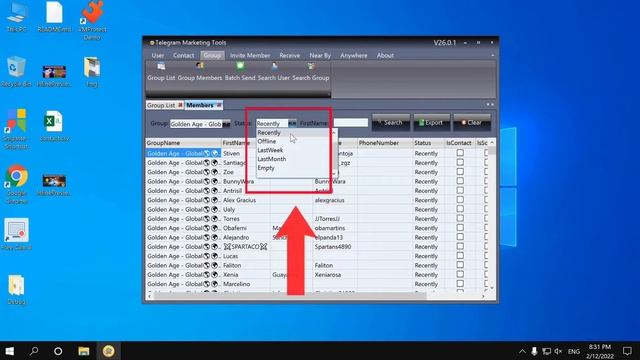Tick IsContact checkbox for Lucas row
Screen dimensions: 640x360
pyautogui.click(x=460, y=256)
